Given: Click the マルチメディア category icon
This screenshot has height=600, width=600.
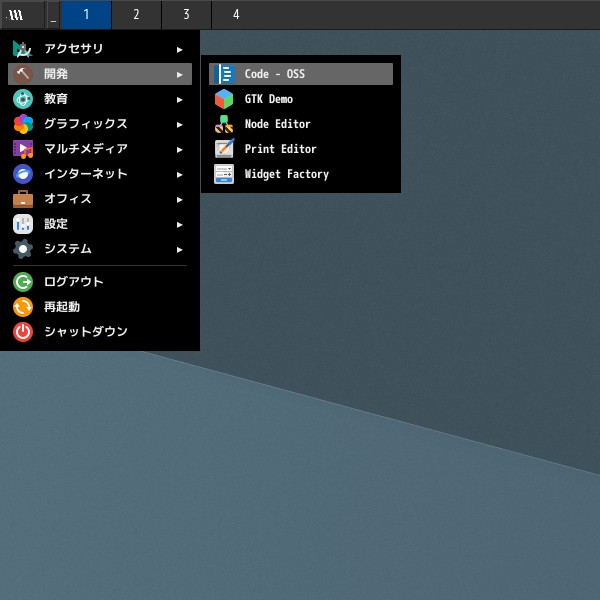Looking at the screenshot, I should [x=23, y=149].
